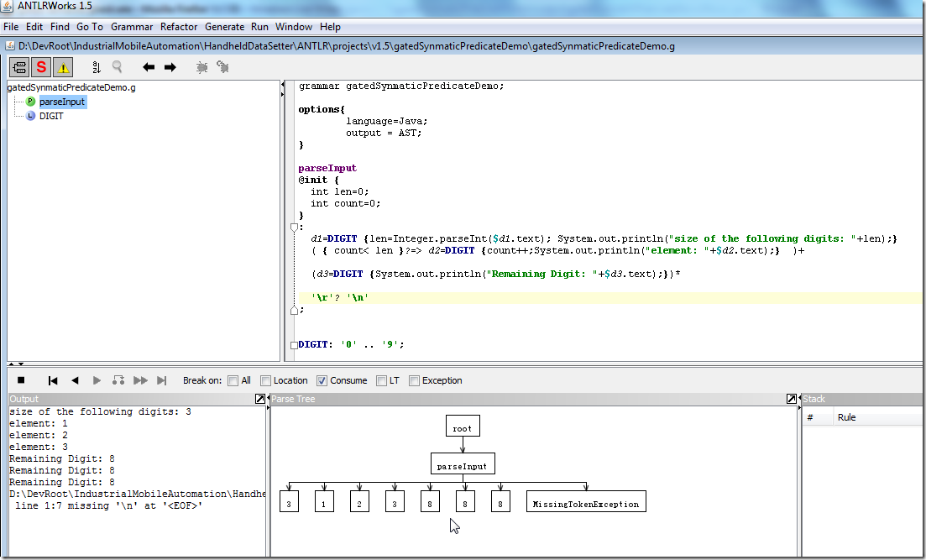The width and height of the screenshot is (926, 560).
Task: Enable Break on Location checkbox
Action: pyautogui.click(x=265, y=380)
